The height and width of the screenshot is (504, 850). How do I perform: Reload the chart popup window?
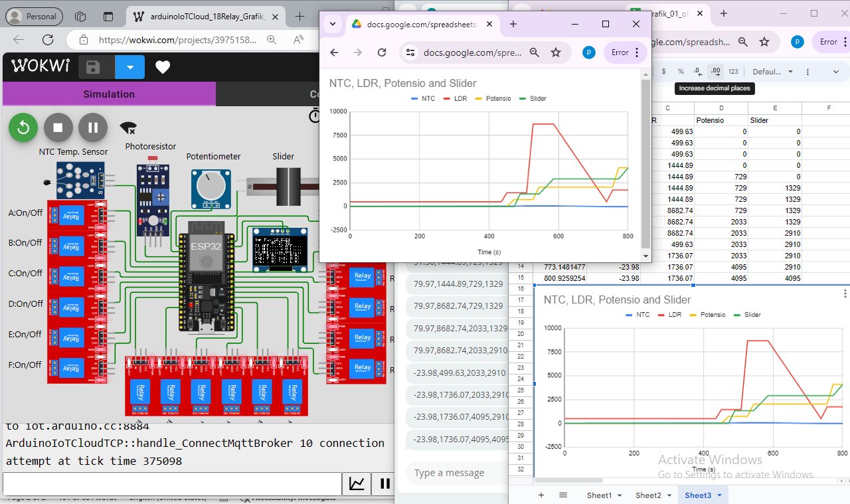tap(382, 52)
